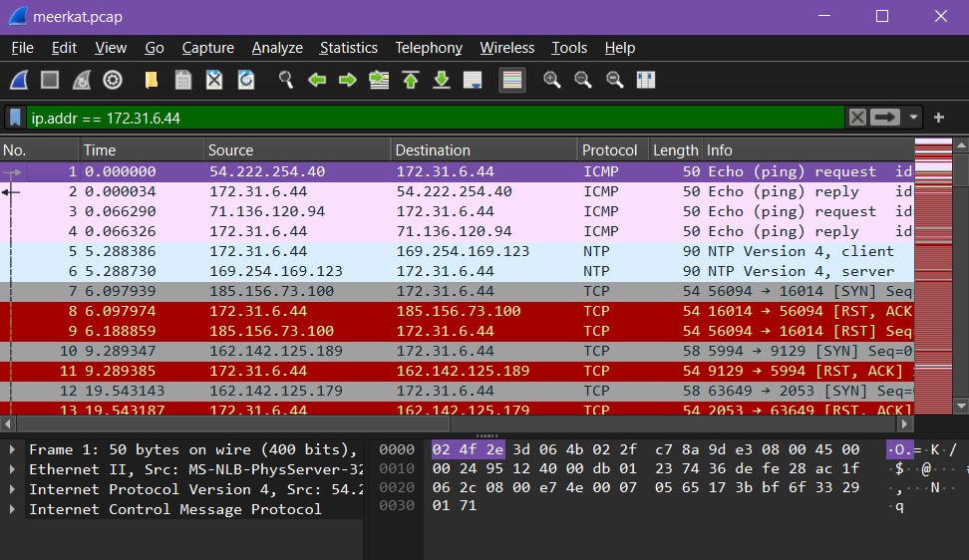Zoom out main window text

click(x=583, y=80)
